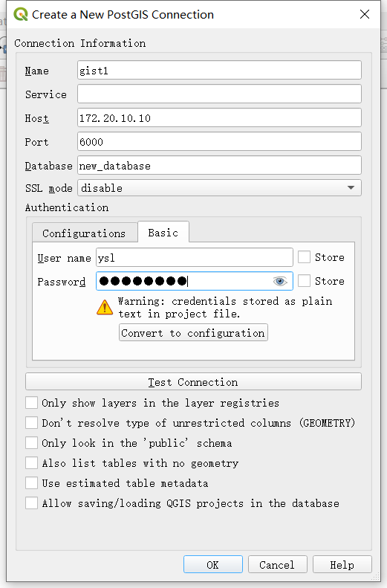Enable Use estimated table metadata
Screen dimensions: 387x588
coord(31,483)
